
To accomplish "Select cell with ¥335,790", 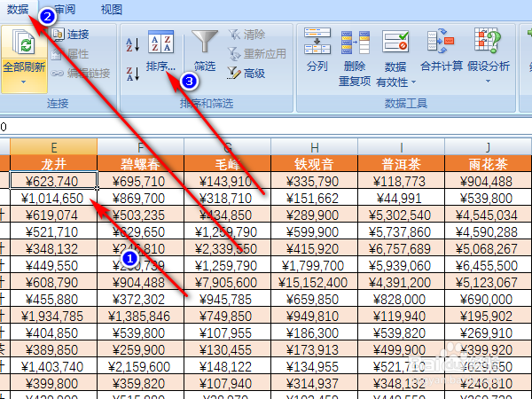I will [314, 181].
